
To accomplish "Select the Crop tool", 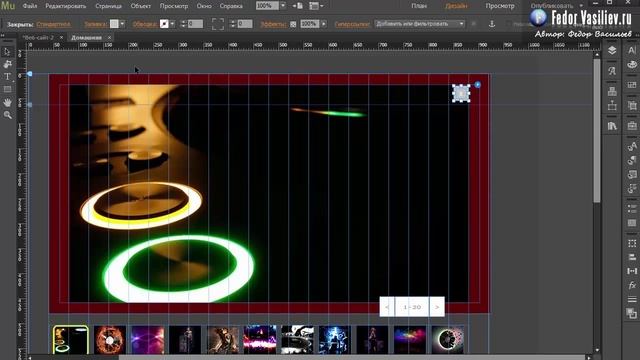I will click(x=7, y=64).
